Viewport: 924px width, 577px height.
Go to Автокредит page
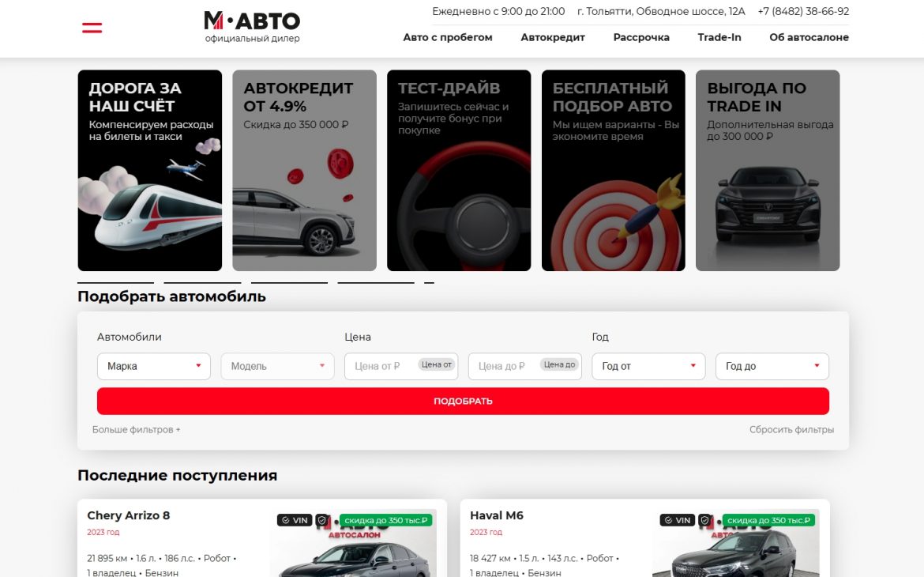point(553,37)
